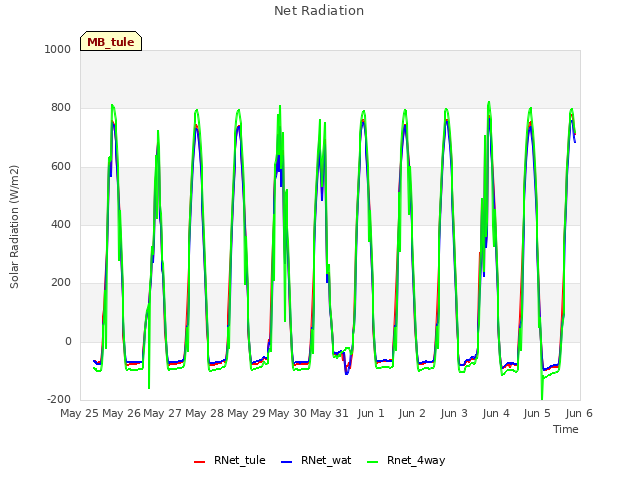
Task: Click the 0 y-axis tick label
Action: [x=68, y=341]
